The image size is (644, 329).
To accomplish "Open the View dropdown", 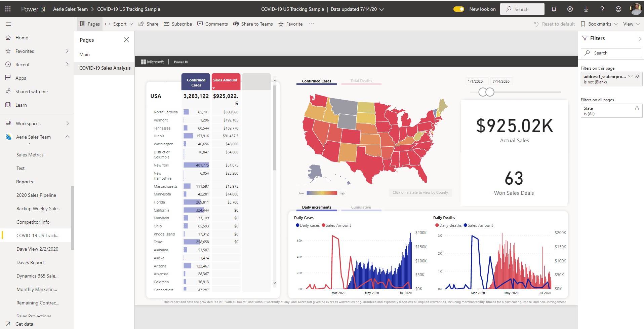I will [x=631, y=24].
